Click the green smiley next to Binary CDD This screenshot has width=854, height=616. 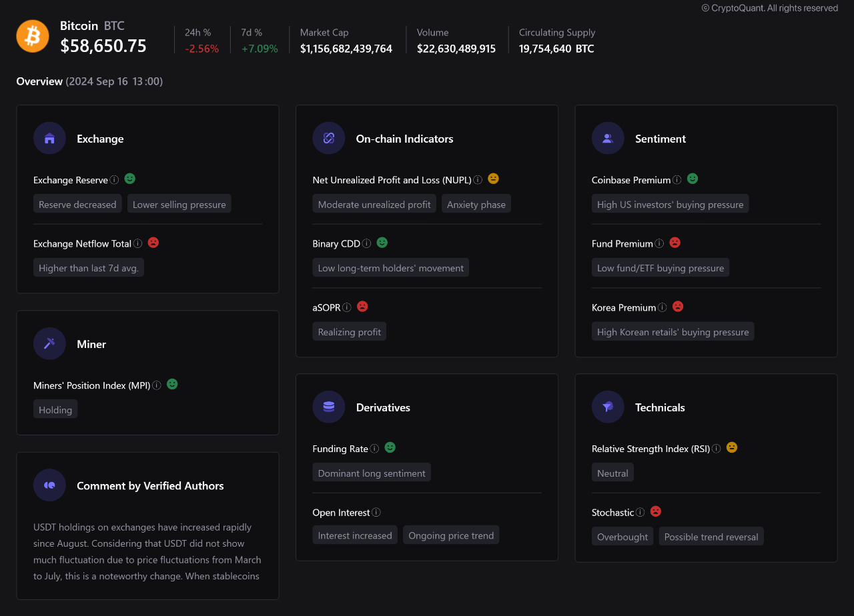click(x=382, y=243)
